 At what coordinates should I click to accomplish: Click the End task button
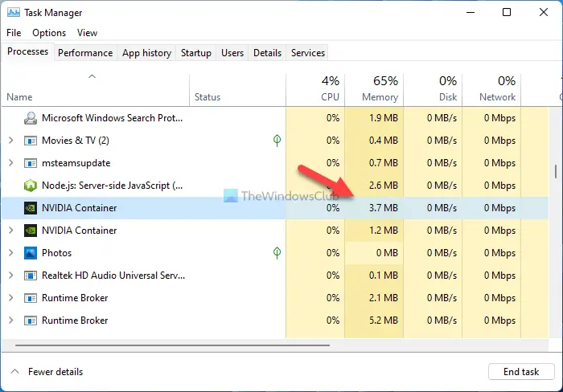[x=521, y=372]
